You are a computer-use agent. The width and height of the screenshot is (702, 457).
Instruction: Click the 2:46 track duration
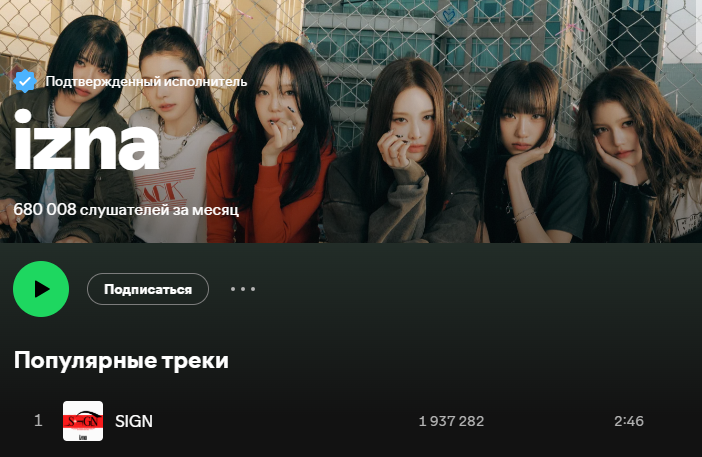[x=629, y=421]
